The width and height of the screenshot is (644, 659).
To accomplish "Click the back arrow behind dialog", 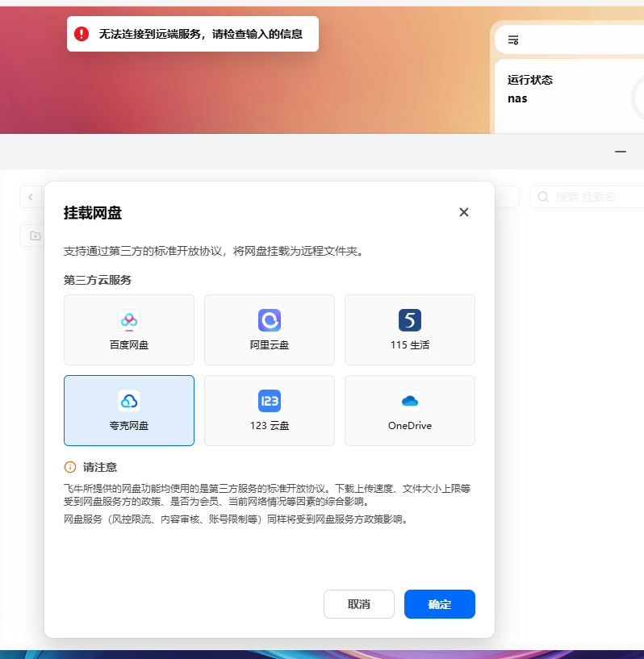I will [31, 197].
